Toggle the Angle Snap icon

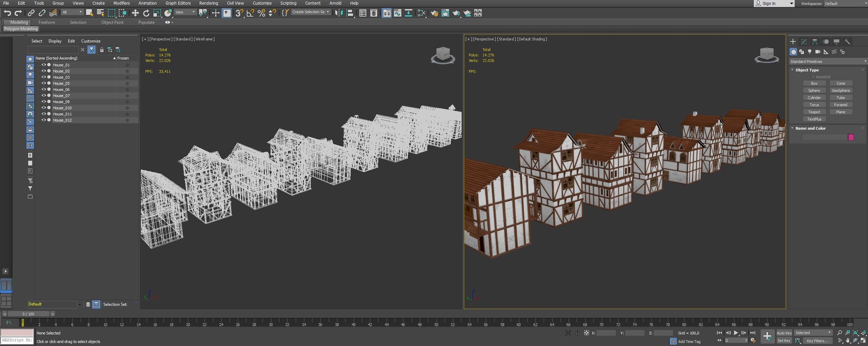(250, 13)
